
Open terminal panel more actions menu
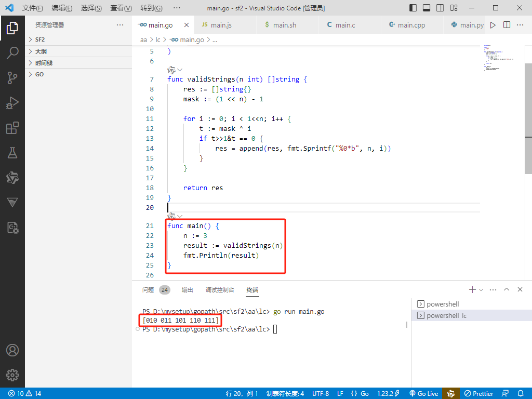coord(493,290)
